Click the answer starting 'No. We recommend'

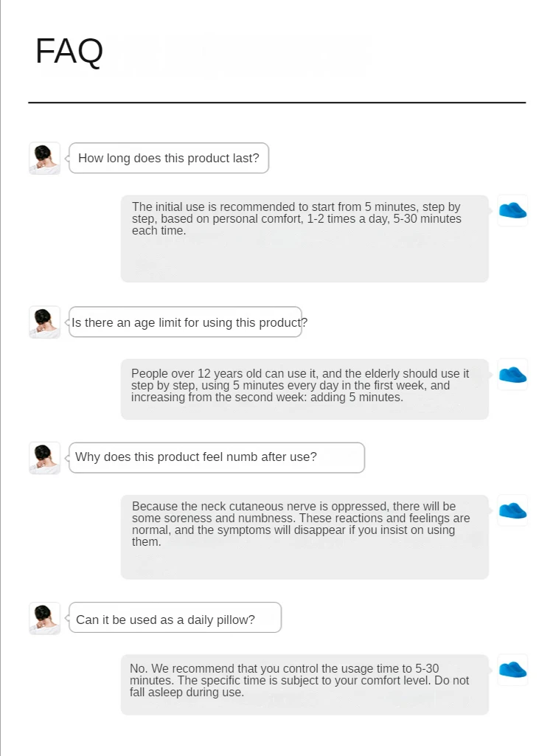pyautogui.click(x=305, y=684)
